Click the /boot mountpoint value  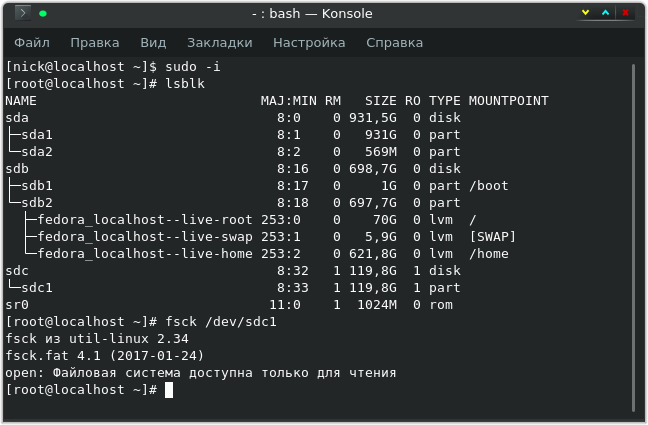[488, 186]
